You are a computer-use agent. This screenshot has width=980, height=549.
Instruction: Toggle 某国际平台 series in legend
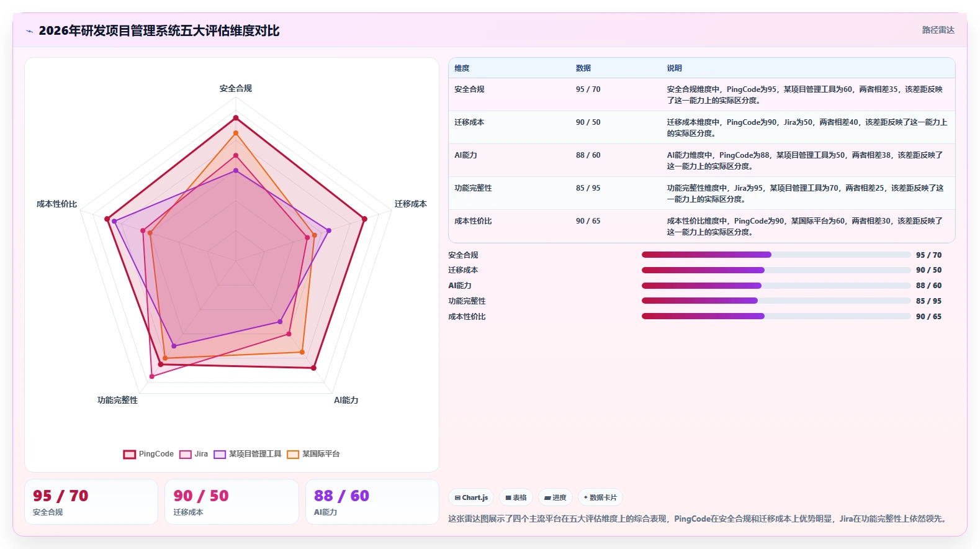click(313, 454)
